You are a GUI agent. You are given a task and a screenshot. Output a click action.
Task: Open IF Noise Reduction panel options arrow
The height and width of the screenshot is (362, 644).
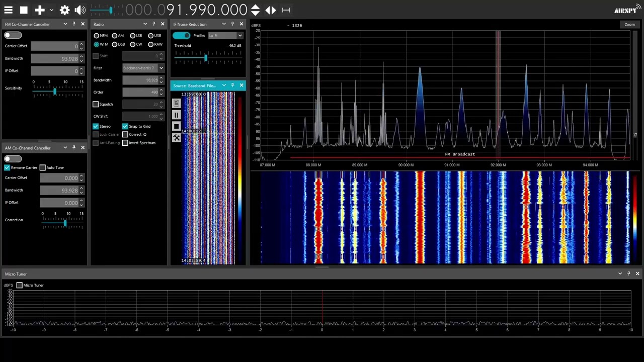pyautogui.click(x=224, y=24)
